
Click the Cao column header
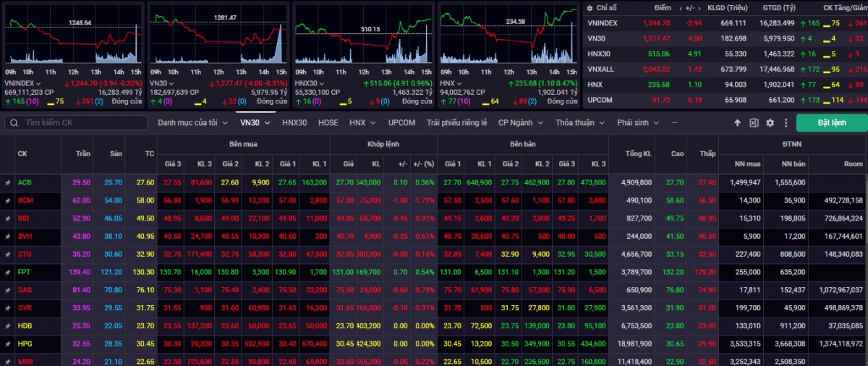pos(677,153)
